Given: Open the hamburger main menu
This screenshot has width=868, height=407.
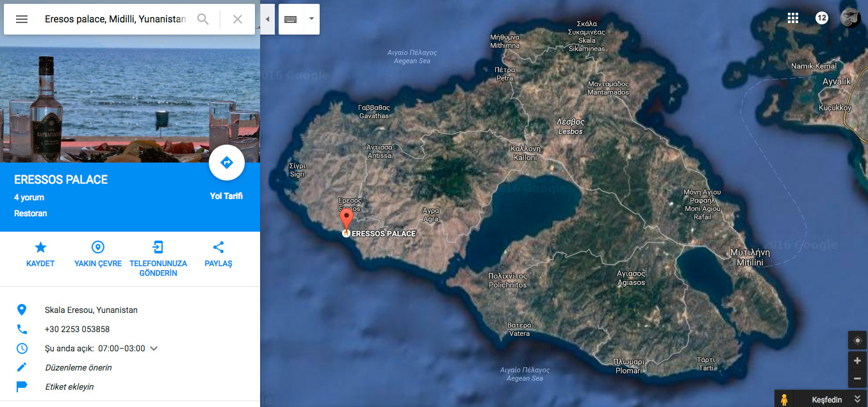Looking at the screenshot, I should (22, 19).
